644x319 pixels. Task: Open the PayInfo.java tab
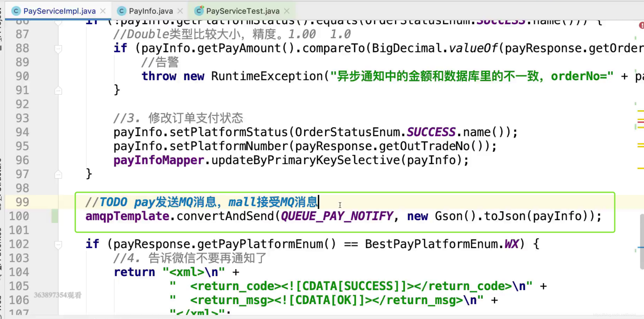(151, 11)
